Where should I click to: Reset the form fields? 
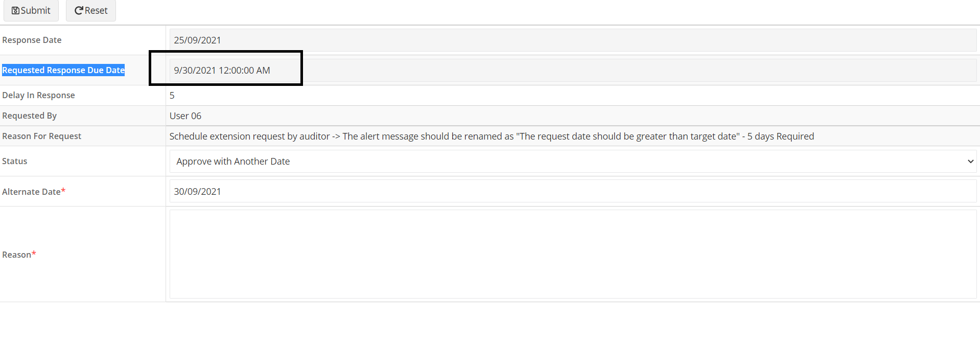[x=91, y=10]
